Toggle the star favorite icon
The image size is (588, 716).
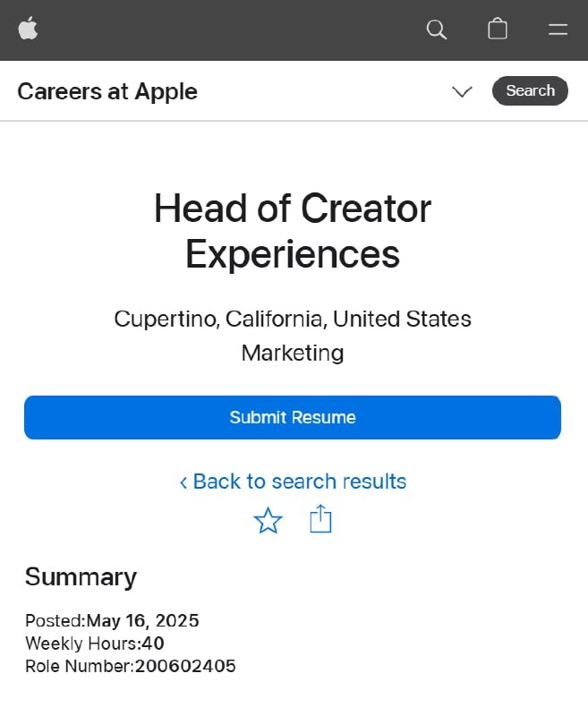[268, 521]
